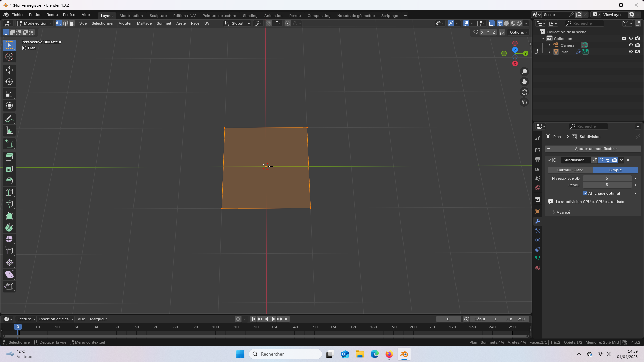Select the Bevel tool

coord(9,181)
